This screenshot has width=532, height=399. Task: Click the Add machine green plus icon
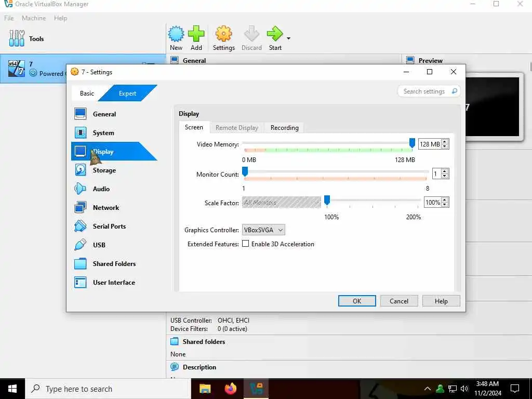196,34
